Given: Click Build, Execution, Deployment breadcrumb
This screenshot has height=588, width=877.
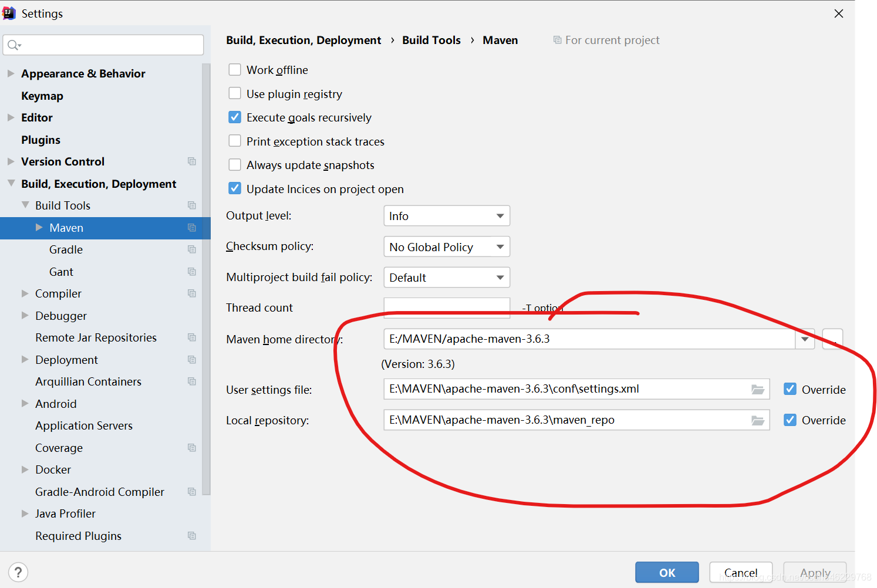Looking at the screenshot, I should (x=303, y=40).
